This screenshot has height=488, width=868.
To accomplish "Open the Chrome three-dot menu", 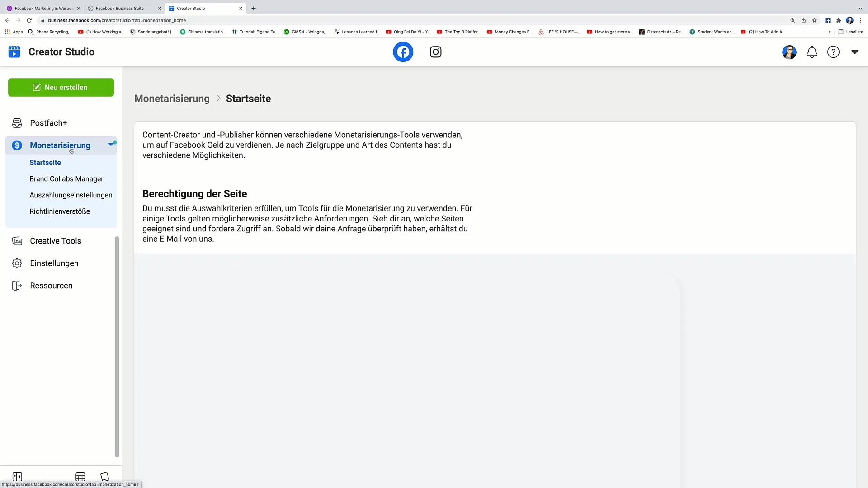I will tap(860, 20).
